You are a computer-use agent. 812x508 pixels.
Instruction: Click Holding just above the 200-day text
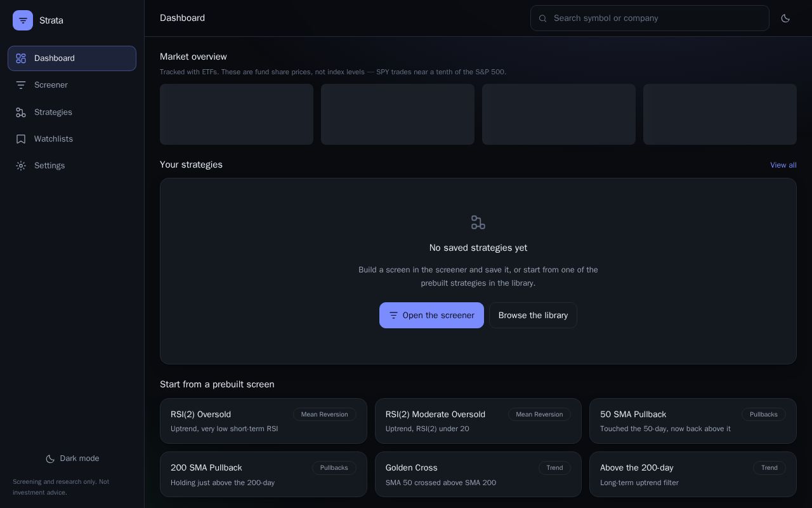[x=223, y=483]
